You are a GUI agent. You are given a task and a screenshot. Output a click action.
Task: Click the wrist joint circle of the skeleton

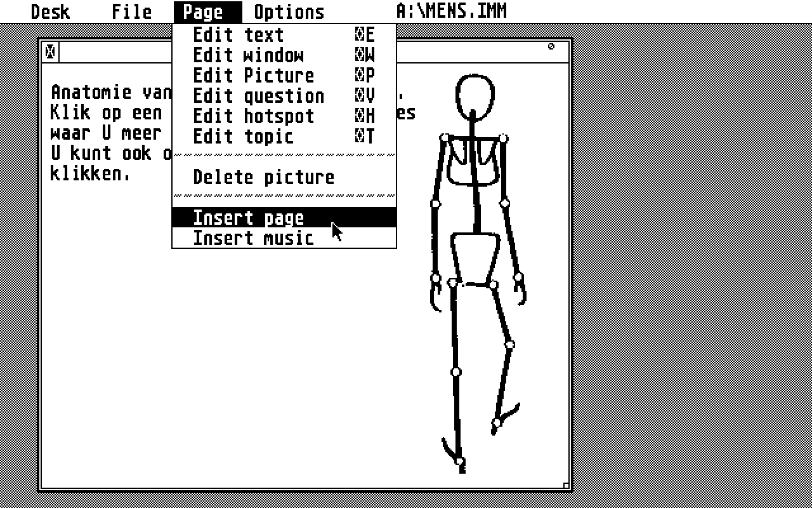point(435,278)
